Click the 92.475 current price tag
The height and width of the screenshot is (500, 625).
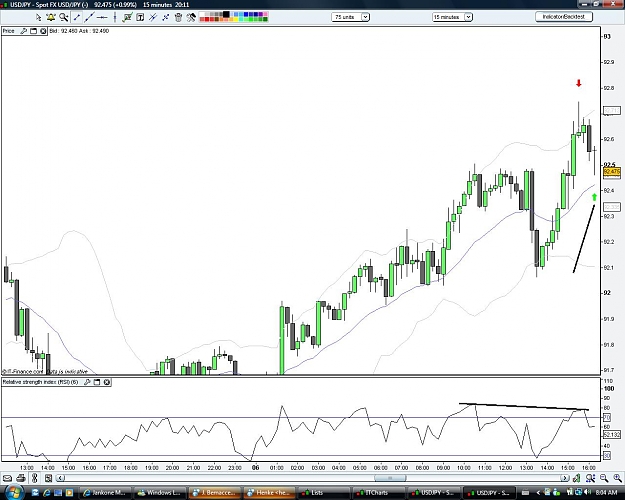coord(612,172)
